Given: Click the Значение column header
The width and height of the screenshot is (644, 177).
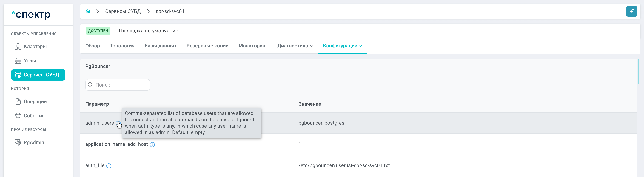Looking at the screenshot, I should [x=310, y=104].
